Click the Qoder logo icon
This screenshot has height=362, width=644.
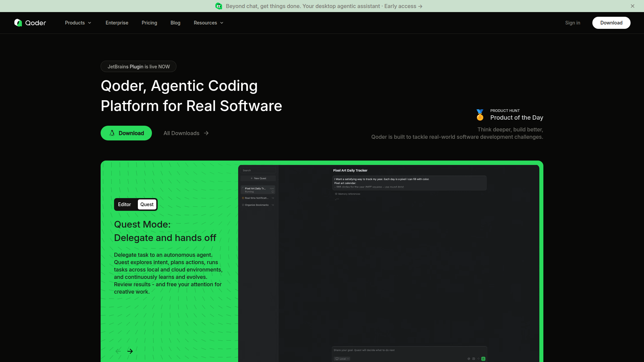(x=18, y=23)
